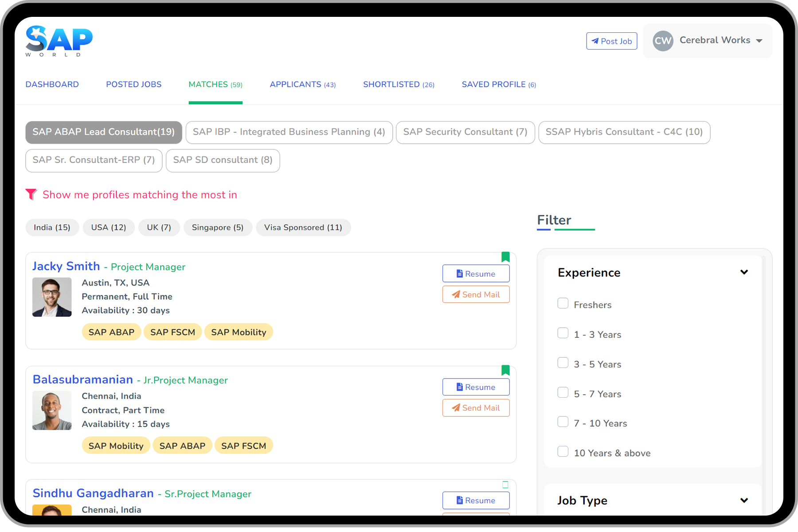Click Balasubramanian's SAP ABAP skill tag

click(x=182, y=446)
